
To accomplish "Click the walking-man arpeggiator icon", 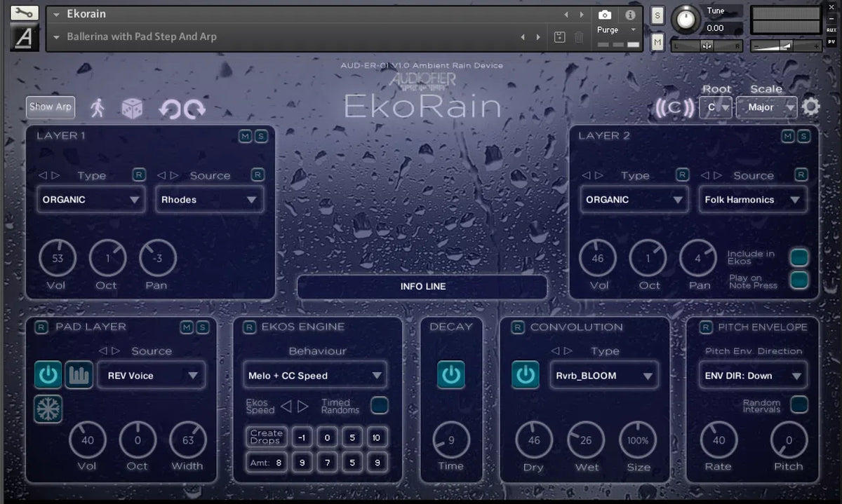I will (96, 107).
